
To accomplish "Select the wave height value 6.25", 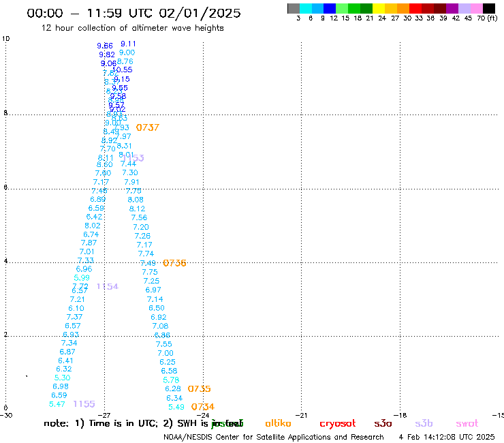I will [x=168, y=363].
